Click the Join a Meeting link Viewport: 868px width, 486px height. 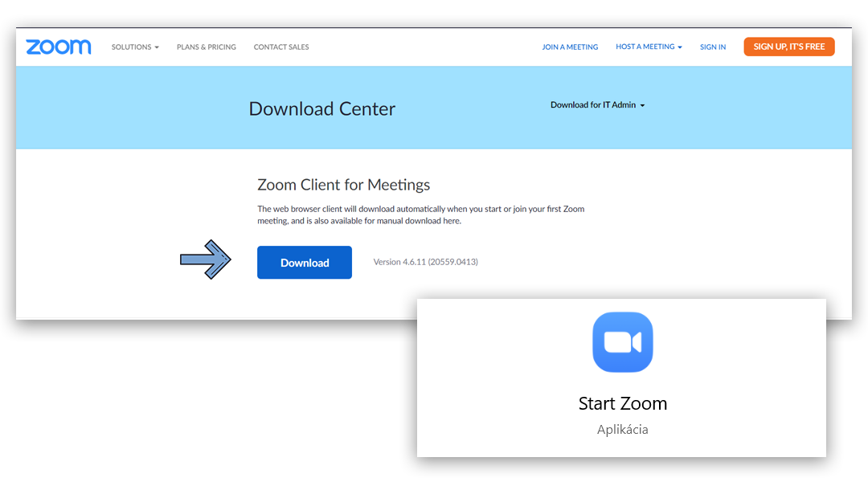click(x=570, y=47)
